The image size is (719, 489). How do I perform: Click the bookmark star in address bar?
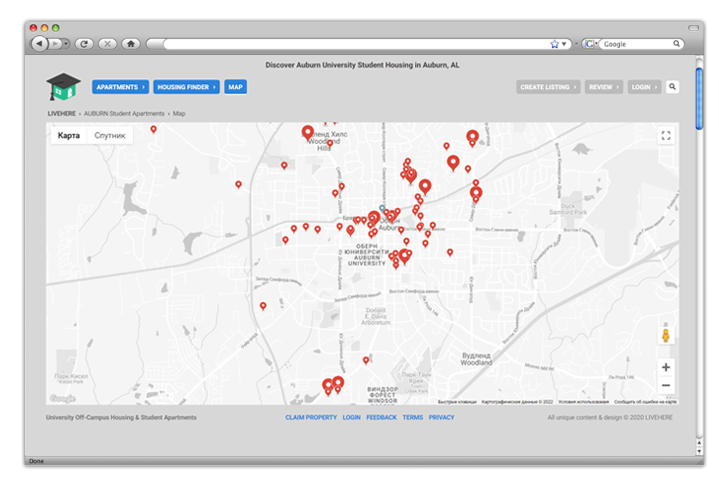(554, 44)
